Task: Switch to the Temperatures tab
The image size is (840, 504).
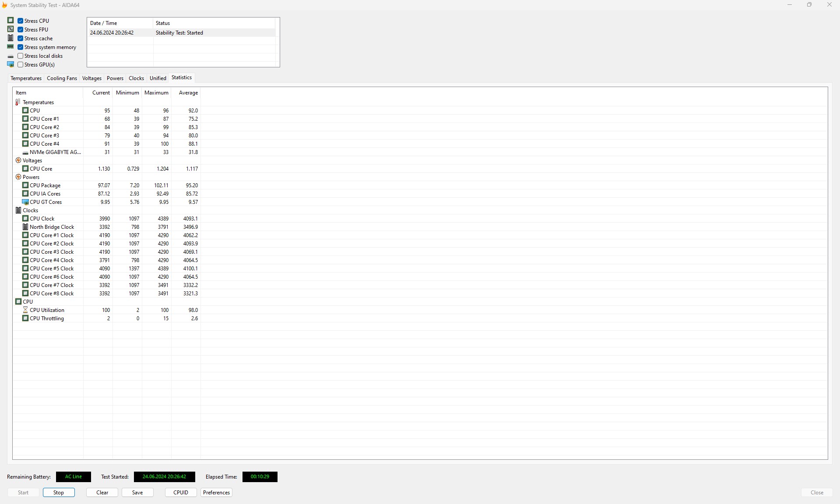Action: tap(26, 78)
